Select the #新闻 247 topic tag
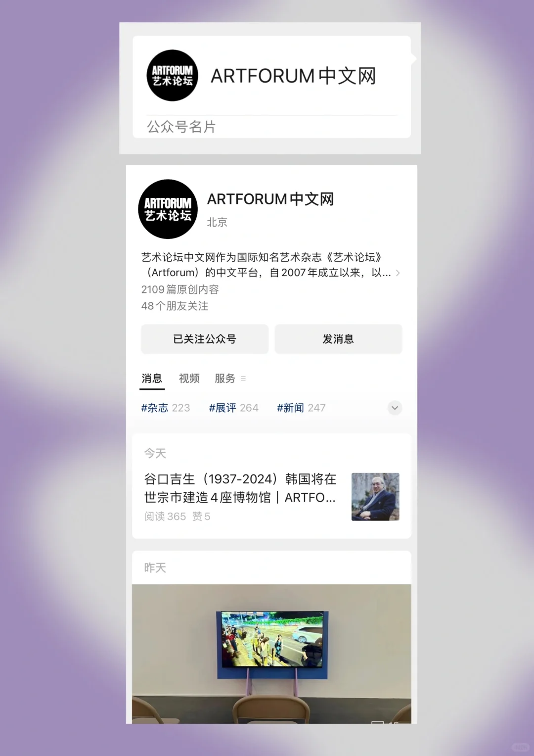Viewport: 534px width, 756px height. [301, 408]
